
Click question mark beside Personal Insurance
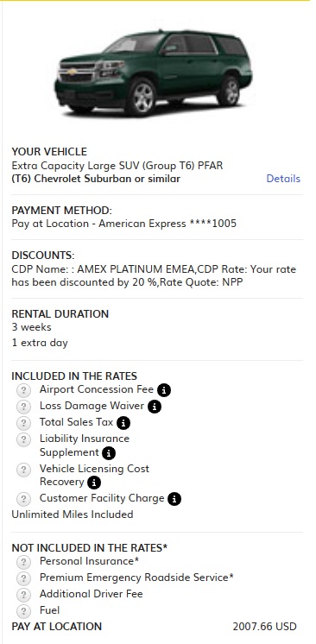24,562
